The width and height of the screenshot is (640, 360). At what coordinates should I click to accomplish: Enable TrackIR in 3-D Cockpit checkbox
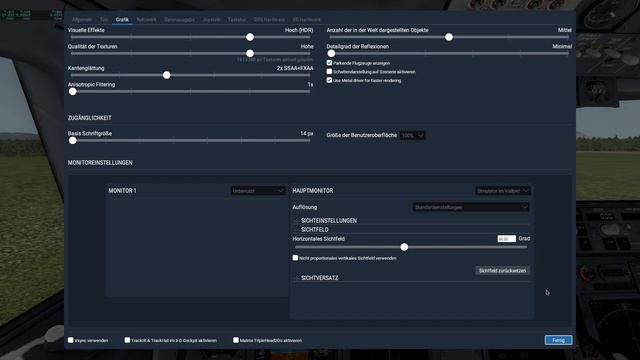[x=127, y=340]
